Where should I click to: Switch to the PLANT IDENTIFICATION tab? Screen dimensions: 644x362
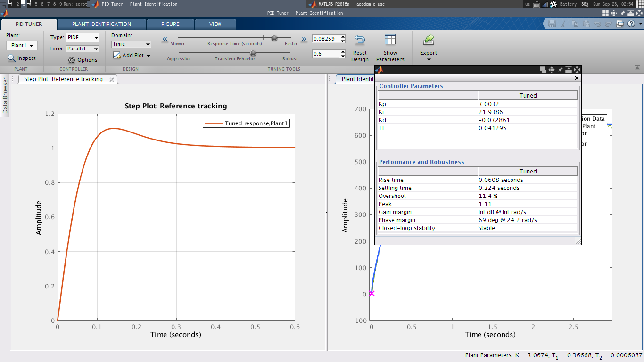[101, 24]
